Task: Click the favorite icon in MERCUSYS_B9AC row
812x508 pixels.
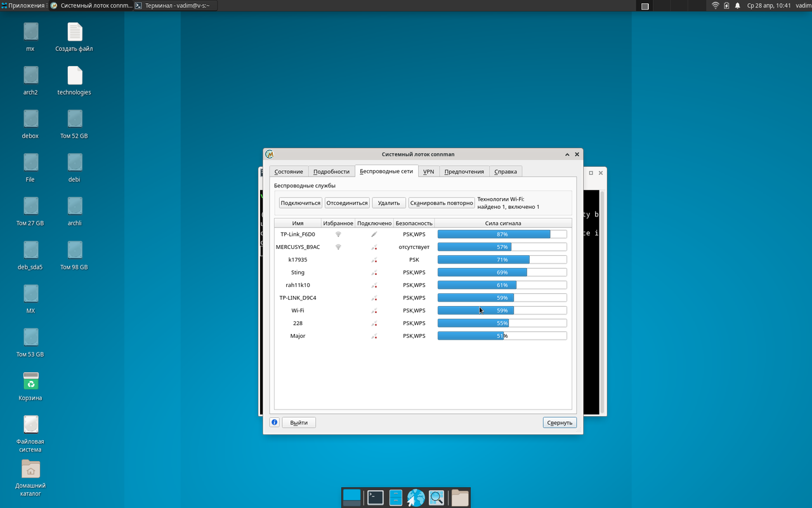Action: click(x=338, y=247)
